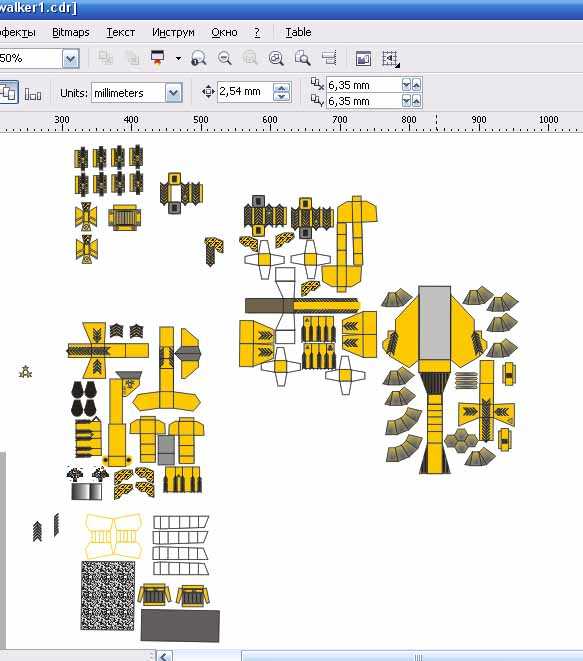Click the horizontal scrollbar left arrow
583x661 pixels.
click(x=164, y=656)
